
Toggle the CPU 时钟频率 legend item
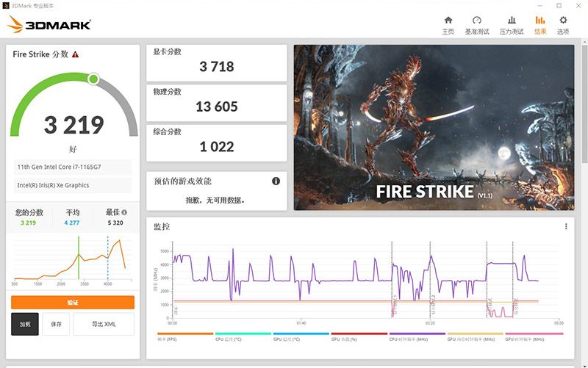(x=417, y=336)
